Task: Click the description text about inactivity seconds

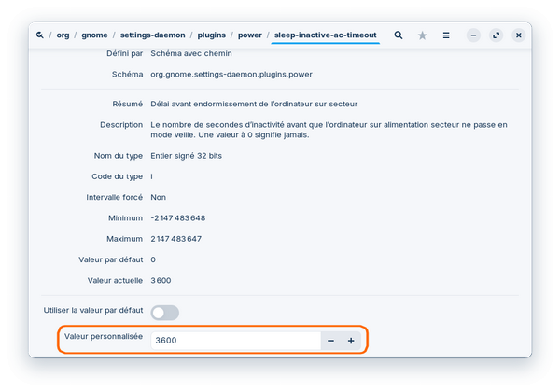Action: coord(328,130)
